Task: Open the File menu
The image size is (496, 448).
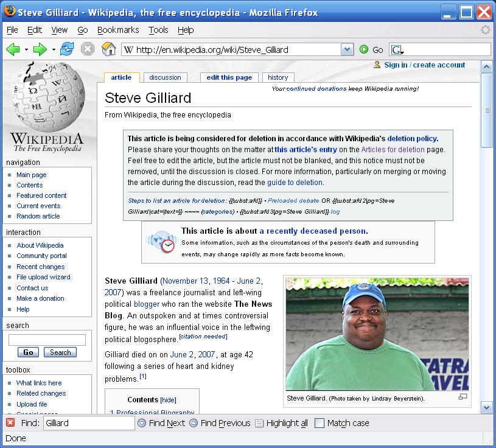Action: (x=12, y=30)
